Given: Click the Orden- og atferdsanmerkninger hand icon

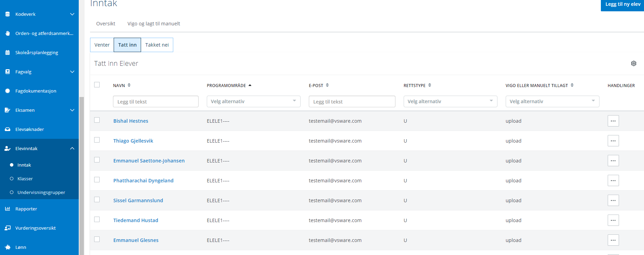Looking at the screenshot, I should coord(8,33).
